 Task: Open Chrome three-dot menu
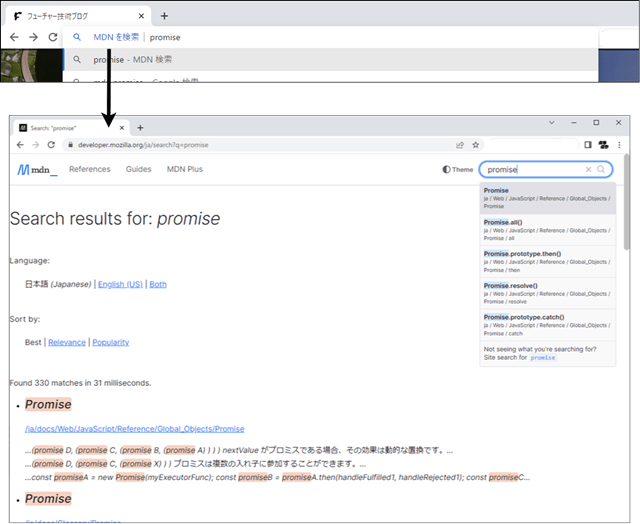tap(619, 145)
